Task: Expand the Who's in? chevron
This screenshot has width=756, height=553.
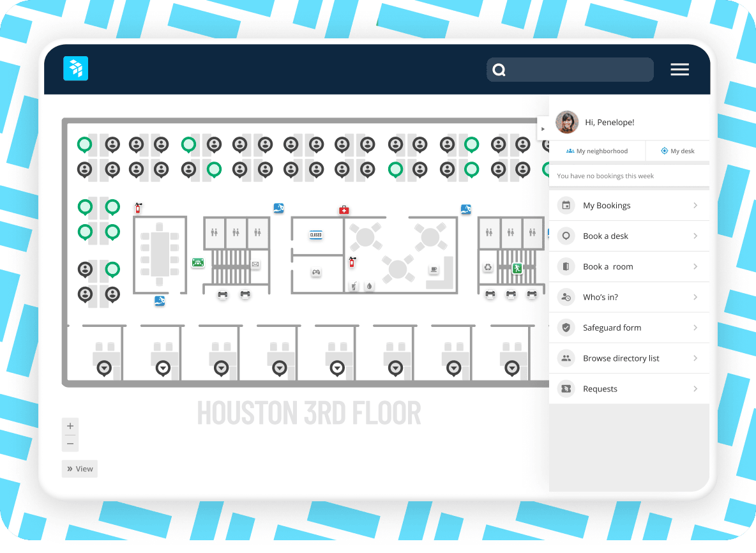Action: [x=697, y=297]
